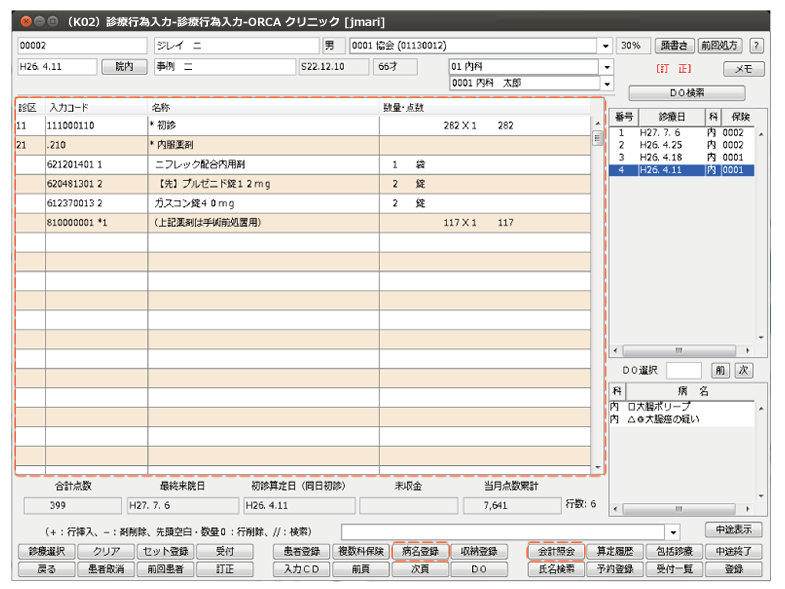Click the 頭書き button

point(674,46)
